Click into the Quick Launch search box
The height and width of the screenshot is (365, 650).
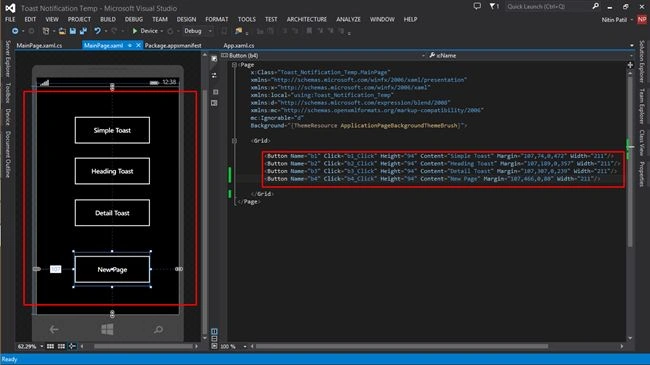click(548, 6)
